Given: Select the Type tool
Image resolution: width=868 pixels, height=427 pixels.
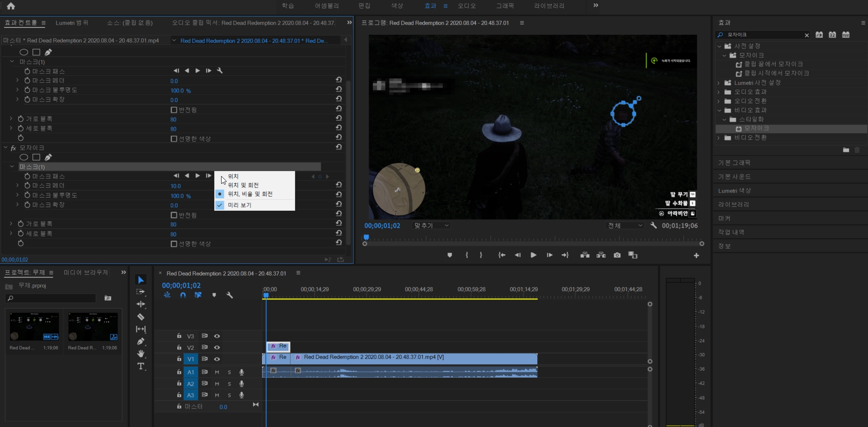Looking at the screenshot, I should pyautogui.click(x=141, y=366).
